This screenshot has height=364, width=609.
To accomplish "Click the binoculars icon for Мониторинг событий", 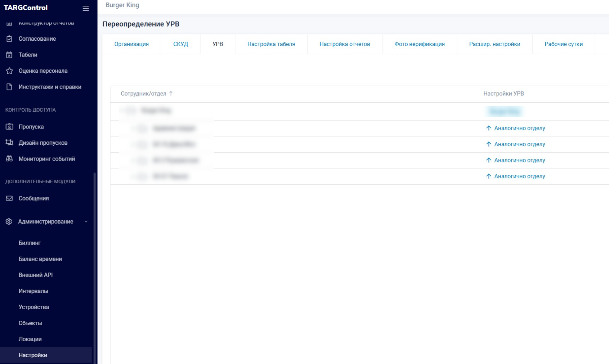I will click(9, 159).
